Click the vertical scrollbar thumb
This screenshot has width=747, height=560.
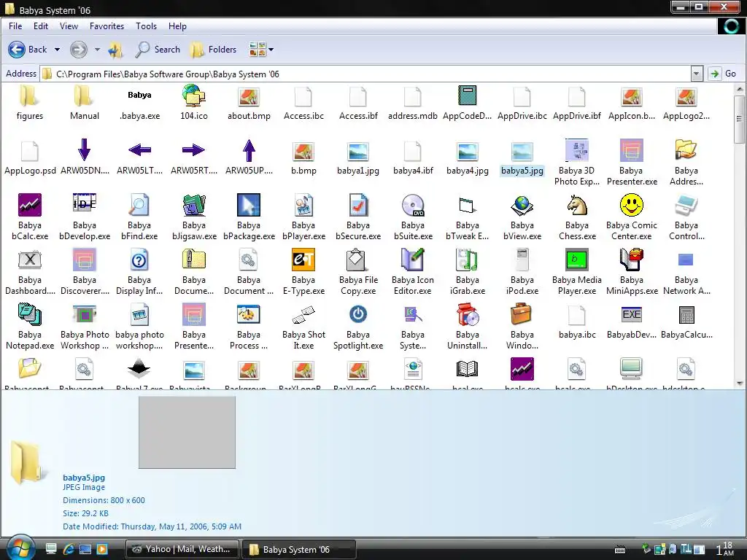(x=740, y=119)
